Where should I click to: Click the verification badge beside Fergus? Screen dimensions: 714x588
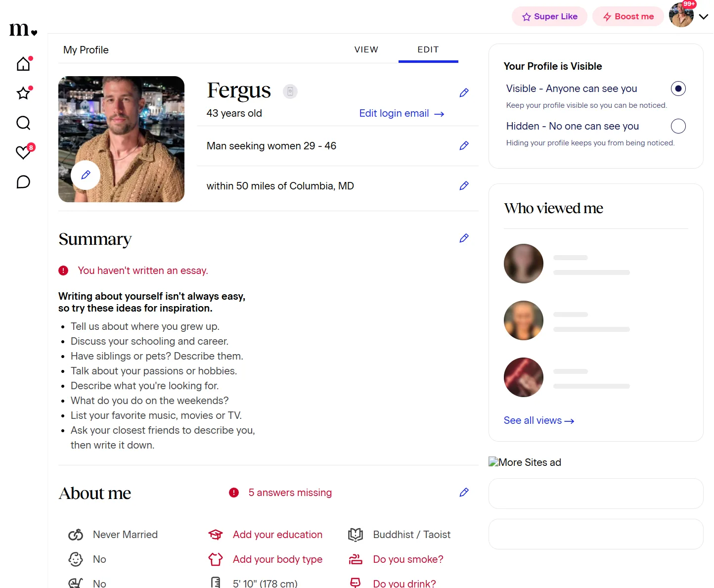(x=290, y=91)
